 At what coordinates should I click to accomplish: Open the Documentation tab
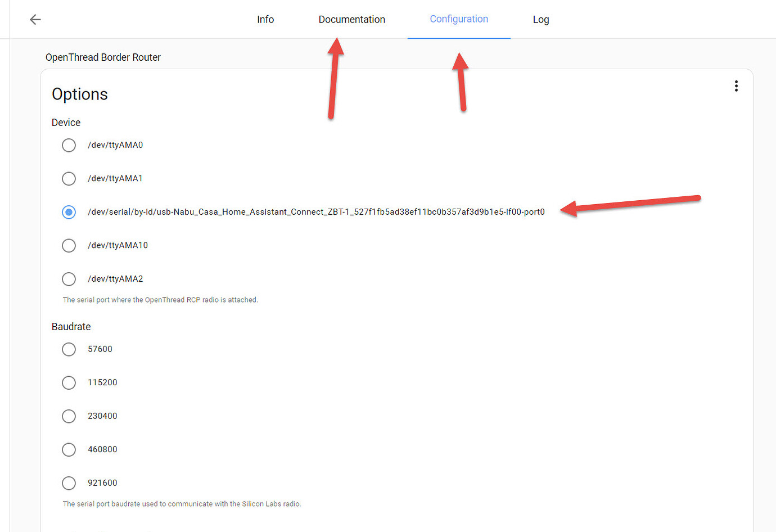click(x=351, y=19)
